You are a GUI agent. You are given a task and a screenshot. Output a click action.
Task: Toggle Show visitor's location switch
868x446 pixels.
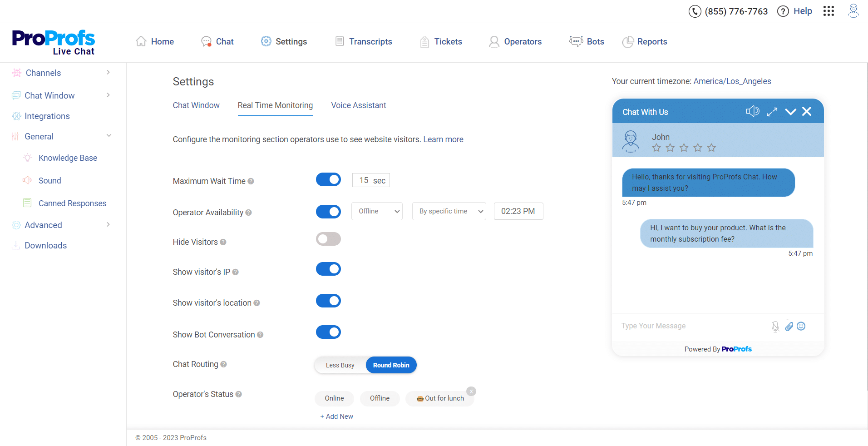pos(328,301)
